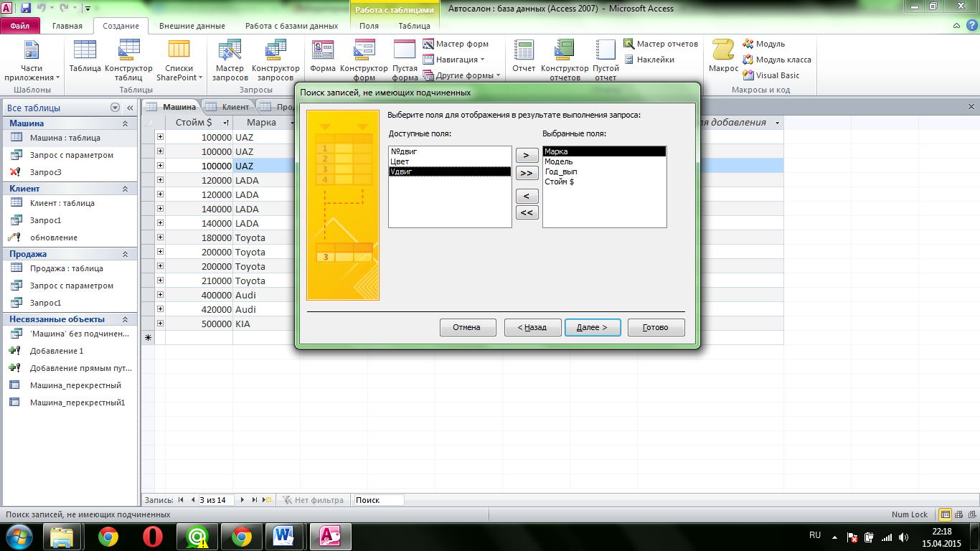Click the Поиск search box
The width and height of the screenshot is (980, 551).
(379, 500)
